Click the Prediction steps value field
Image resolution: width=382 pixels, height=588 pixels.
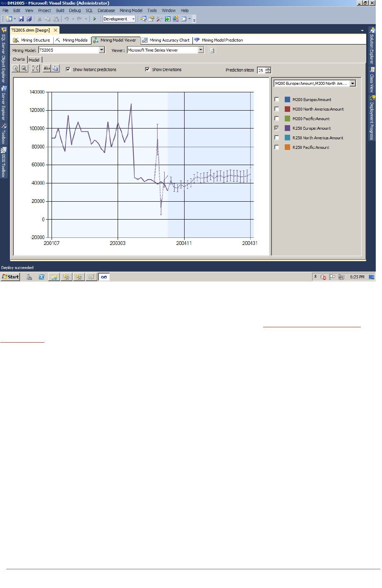point(261,70)
